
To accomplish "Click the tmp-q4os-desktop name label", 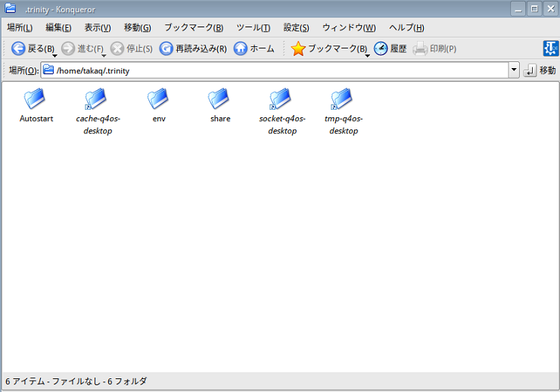I will (x=344, y=125).
